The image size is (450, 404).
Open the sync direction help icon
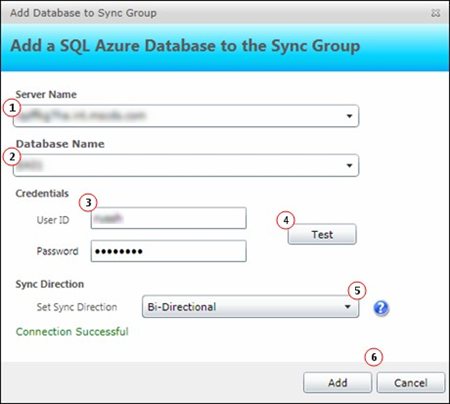pyautogui.click(x=381, y=308)
